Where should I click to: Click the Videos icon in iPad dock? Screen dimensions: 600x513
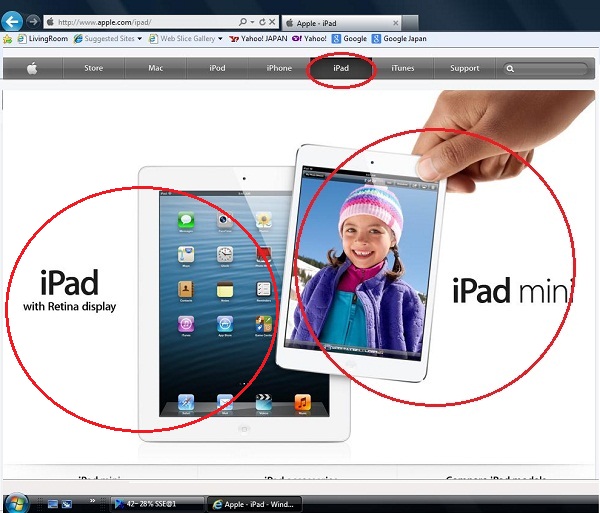[x=264, y=403]
